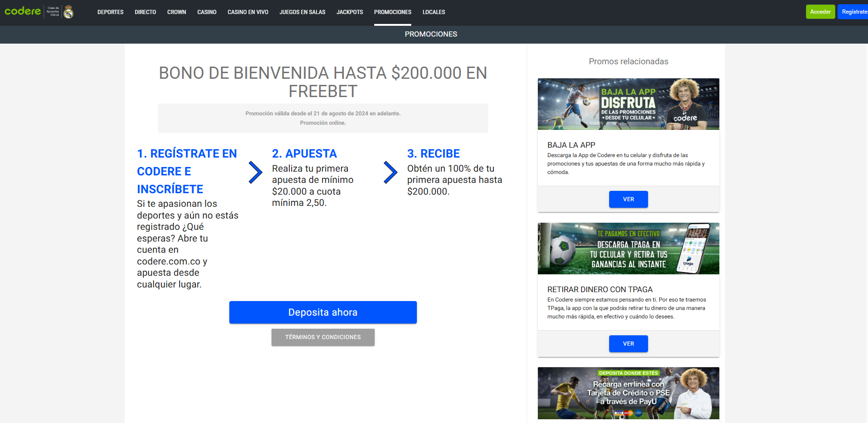Image resolution: width=868 pixels, height=423 pixels.
Task: Click VER under BAJA LA APP
Action: (628, 199)
